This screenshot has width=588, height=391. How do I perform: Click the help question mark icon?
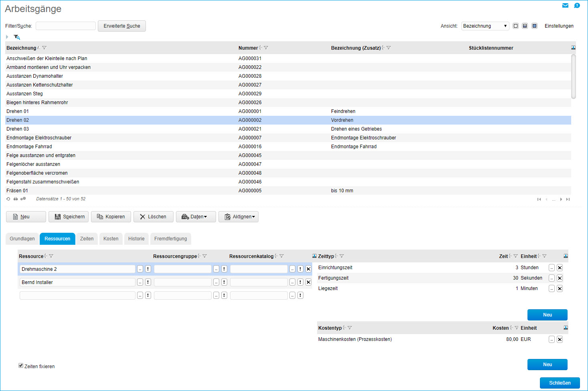click(x=577, y=6)
